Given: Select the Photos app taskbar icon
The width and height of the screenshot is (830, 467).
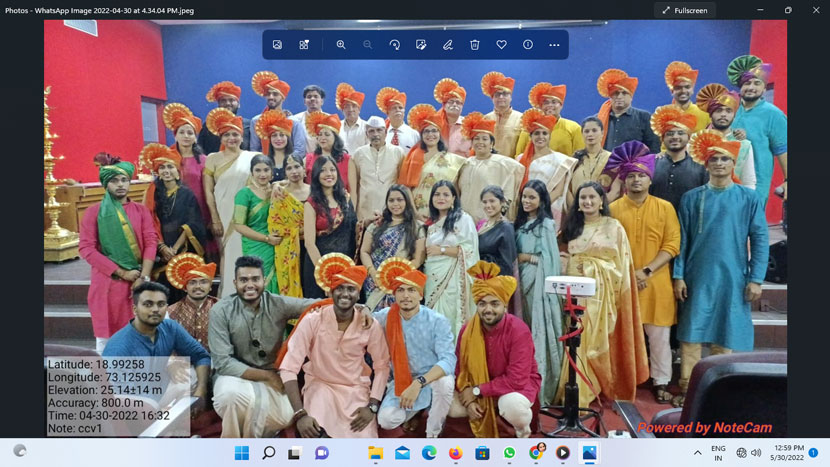Looking at the screenshot, I should click(x=589, y=453).
